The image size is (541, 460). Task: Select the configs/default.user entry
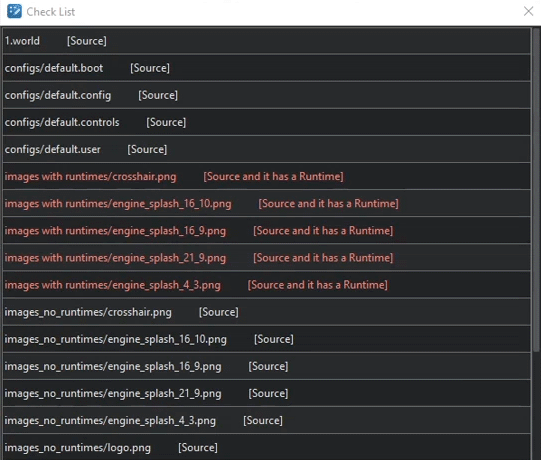pyautogui.click(x=266, y=149)
